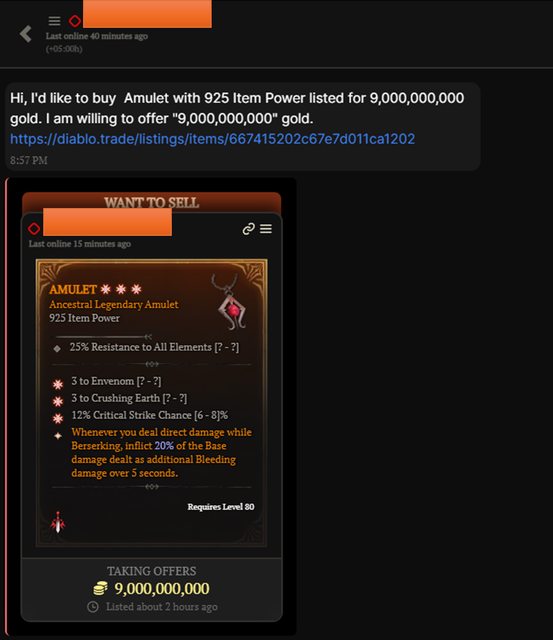Open the listing card hamburger menu
Screen dimensions: 553x640
pyautogui.click(x=266, y=229)
